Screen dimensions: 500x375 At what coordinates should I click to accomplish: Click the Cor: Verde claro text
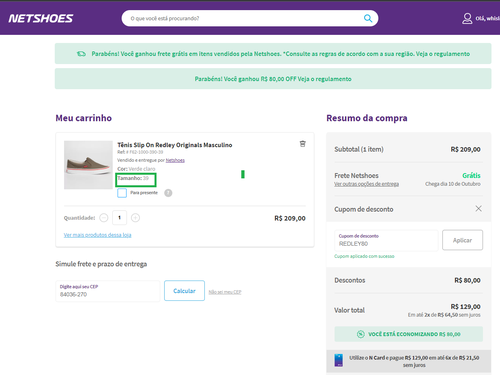point(136,169)
